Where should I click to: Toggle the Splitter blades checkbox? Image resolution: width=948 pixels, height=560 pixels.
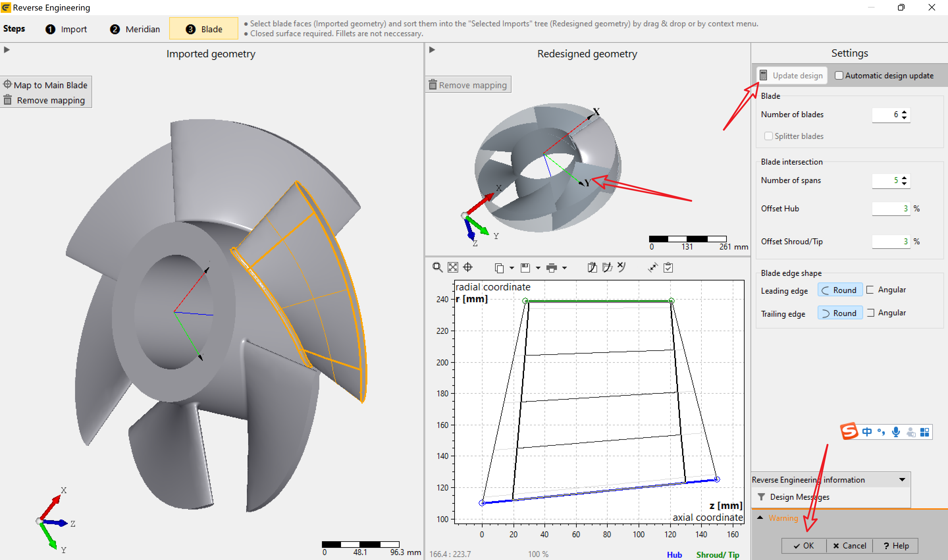(x=768, y=136)
